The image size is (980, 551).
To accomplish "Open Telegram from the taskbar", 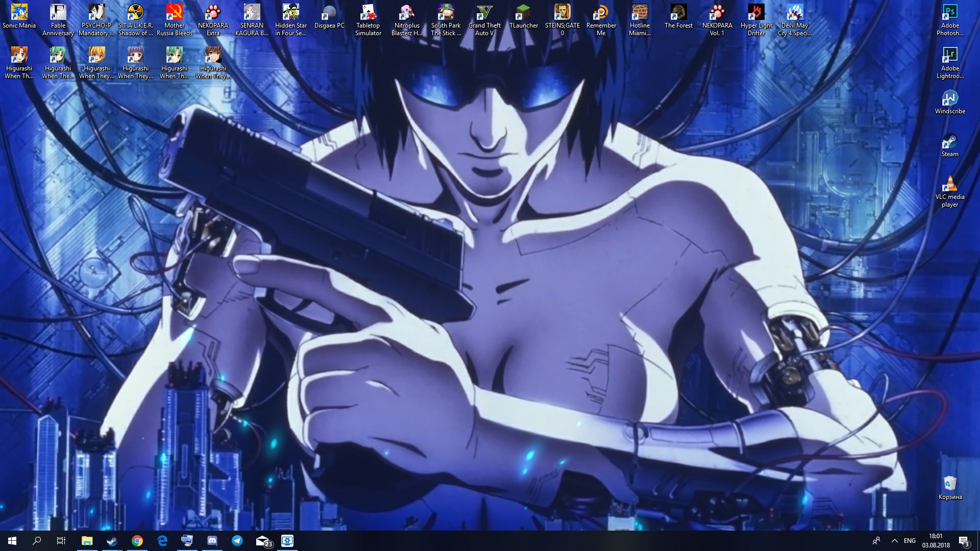I will click(x=237, y=541).
